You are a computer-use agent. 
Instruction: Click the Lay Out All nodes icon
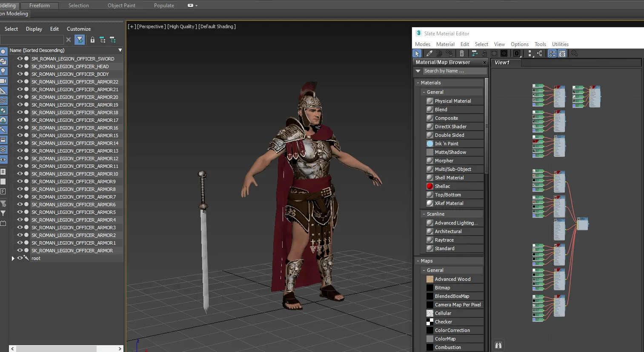pos(530,53)
